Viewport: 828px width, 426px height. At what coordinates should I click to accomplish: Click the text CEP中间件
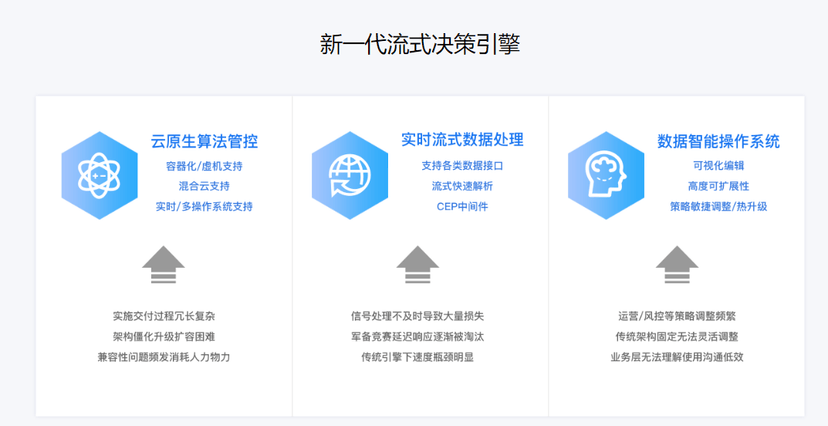point(462,206)
